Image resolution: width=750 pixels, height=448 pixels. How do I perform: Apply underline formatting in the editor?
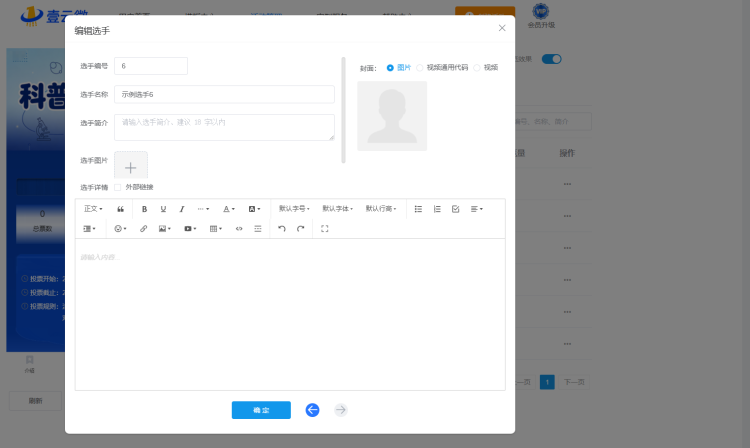tap(163, 209)
